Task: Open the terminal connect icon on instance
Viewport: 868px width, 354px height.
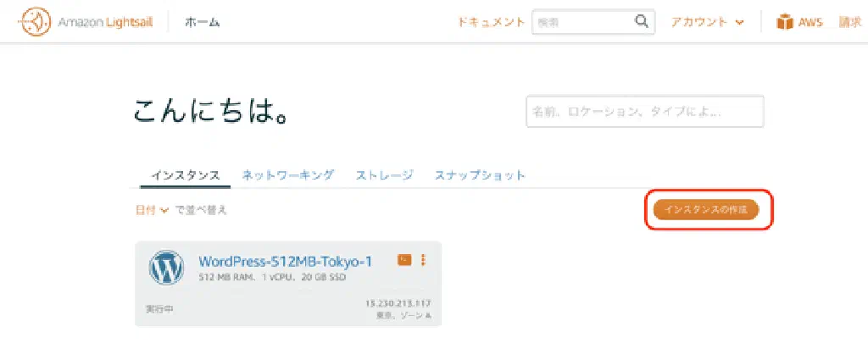Action: pyautogui.click(x=404, y=259)
